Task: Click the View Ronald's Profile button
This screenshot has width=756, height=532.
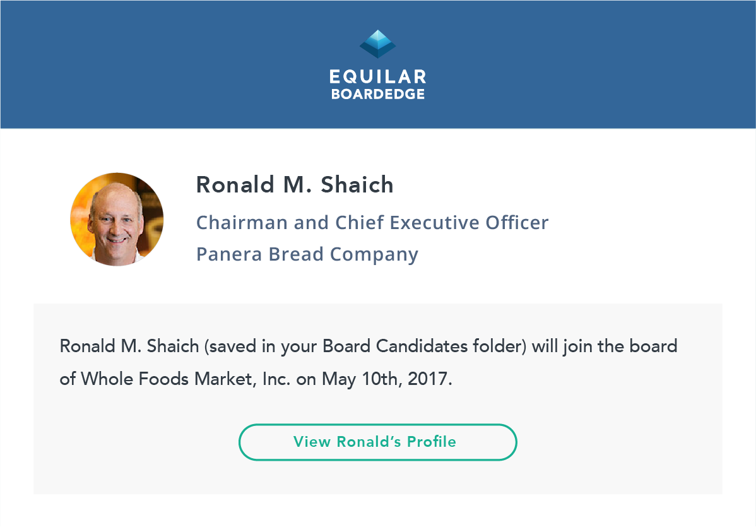Action: click(x=377, y=442)
